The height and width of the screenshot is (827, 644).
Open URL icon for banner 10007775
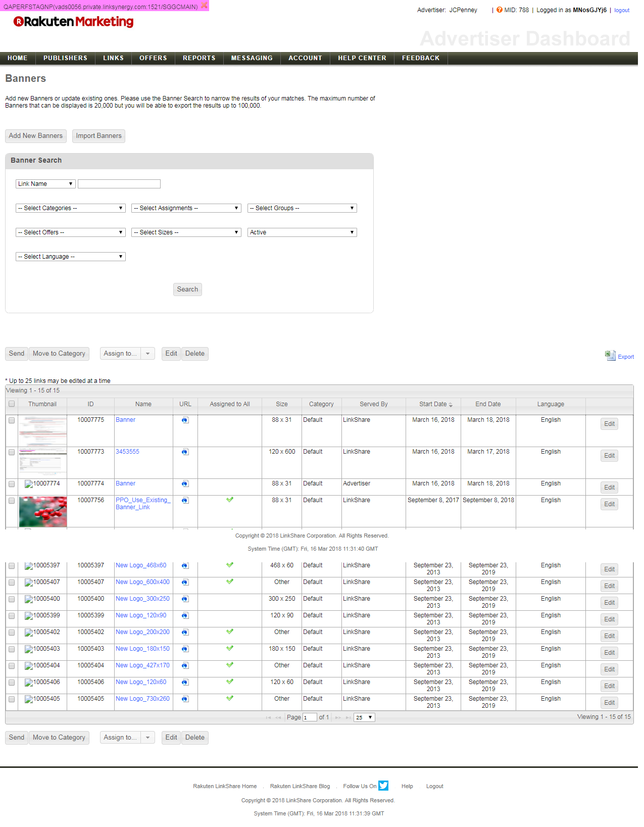(185, 420)
